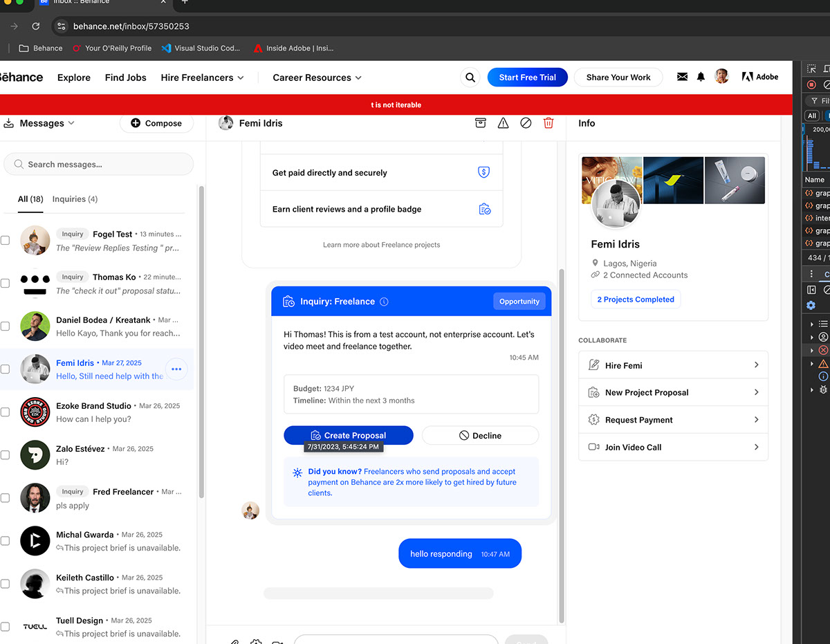This screenshot has width=830, height=644.
Task: Open the 2 Projects Completed link
Action: [635, 300]
